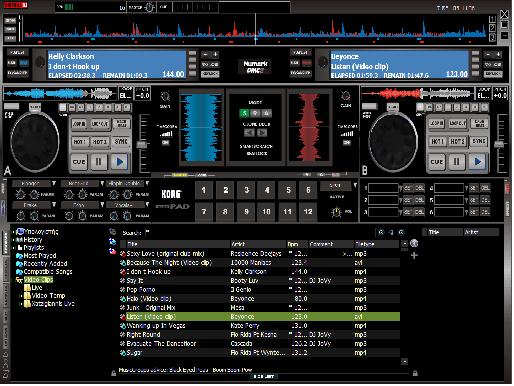Viewport: 514px width, 386px height.
Task: Toggle deck B volume ON switch
Action: (x=347, y=143)
